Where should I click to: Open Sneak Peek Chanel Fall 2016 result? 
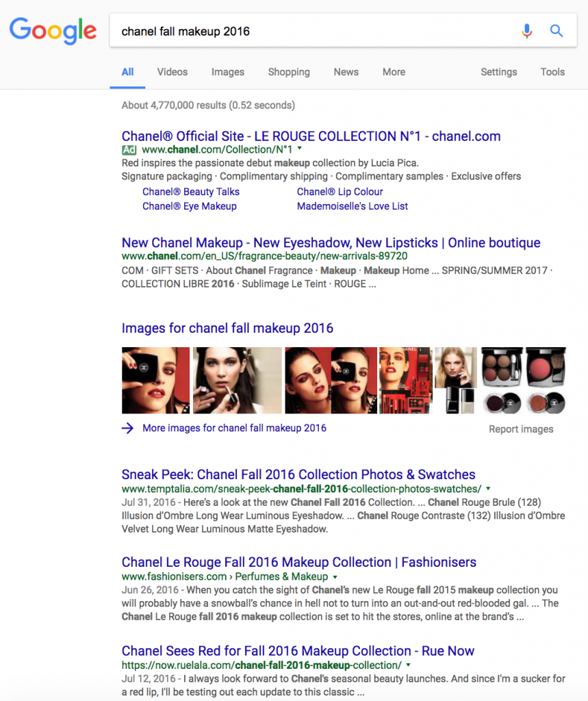[x=298, y=474]
